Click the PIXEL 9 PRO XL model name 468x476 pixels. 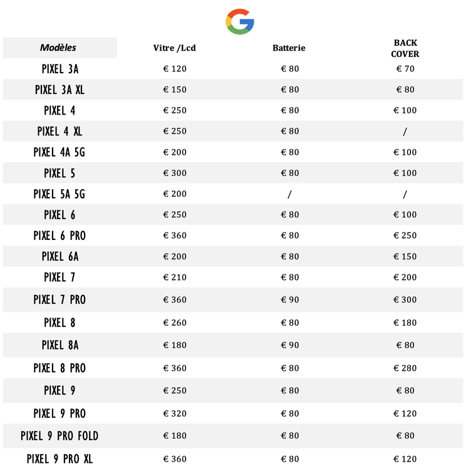tap(60, 459)
